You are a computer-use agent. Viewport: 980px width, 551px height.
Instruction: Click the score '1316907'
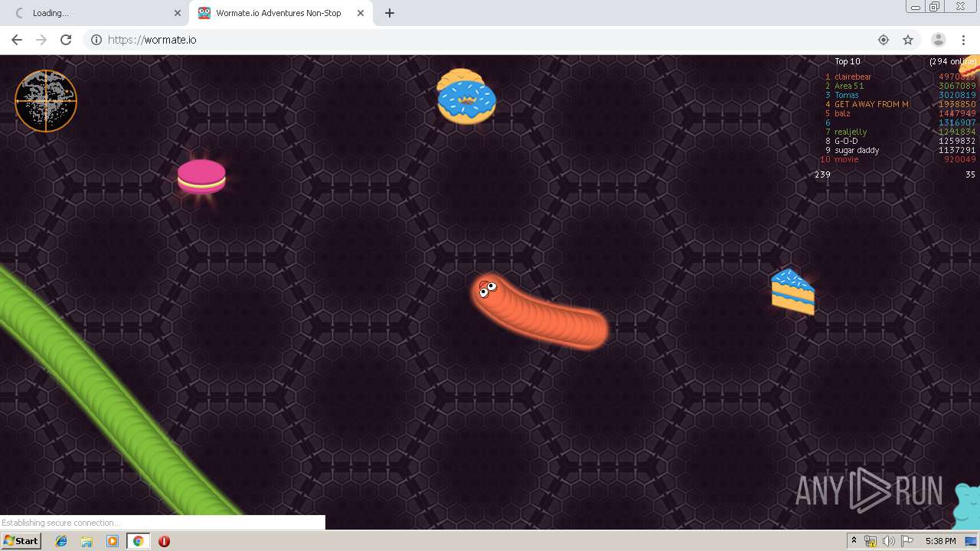957,122
